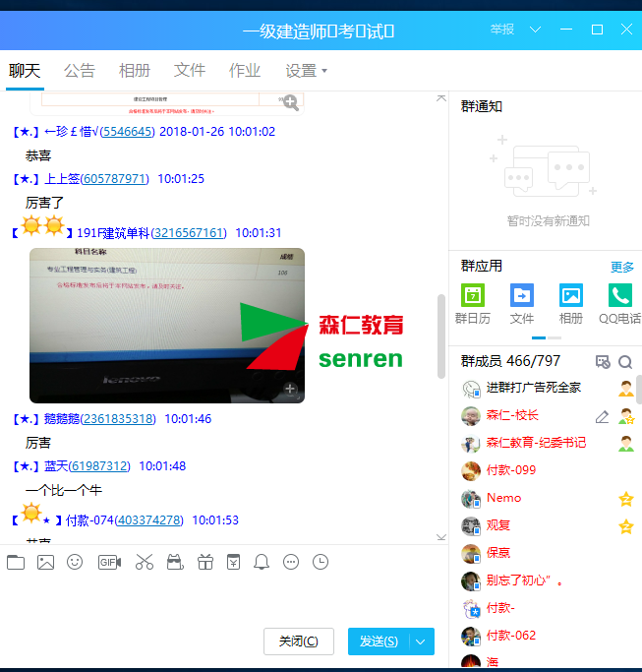Click the 发送(S) button
Viewport: 642px width, 672px height.
click(379, 641)
